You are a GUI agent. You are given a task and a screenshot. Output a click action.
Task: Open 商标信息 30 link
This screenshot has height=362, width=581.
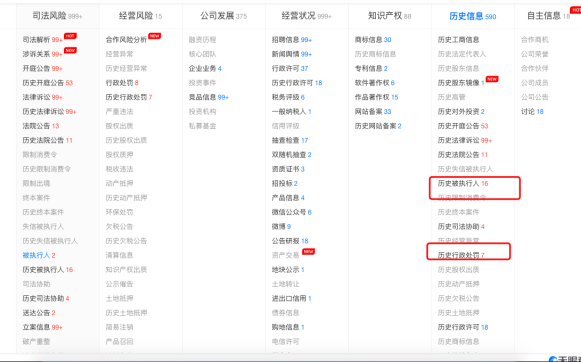(x=373, y=40)
